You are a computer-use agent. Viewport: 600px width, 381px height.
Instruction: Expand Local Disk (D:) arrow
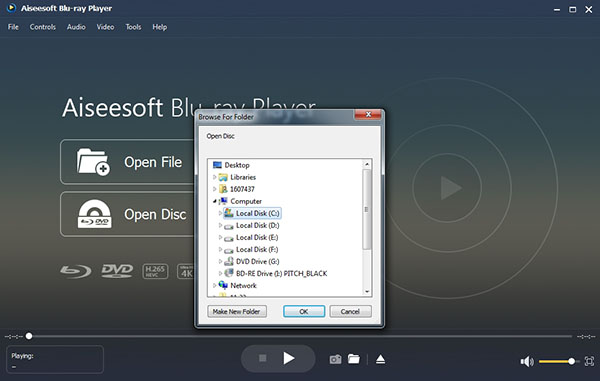pyautogui.click(x=220, y=225)
